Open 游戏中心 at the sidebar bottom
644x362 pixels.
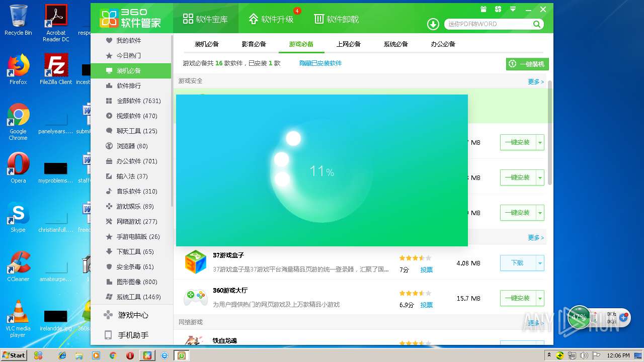pyautogui.click(x=132, y=315)
